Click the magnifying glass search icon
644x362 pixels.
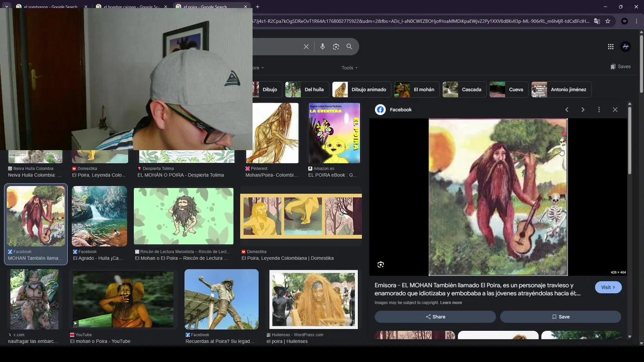[x=349, y=47]
